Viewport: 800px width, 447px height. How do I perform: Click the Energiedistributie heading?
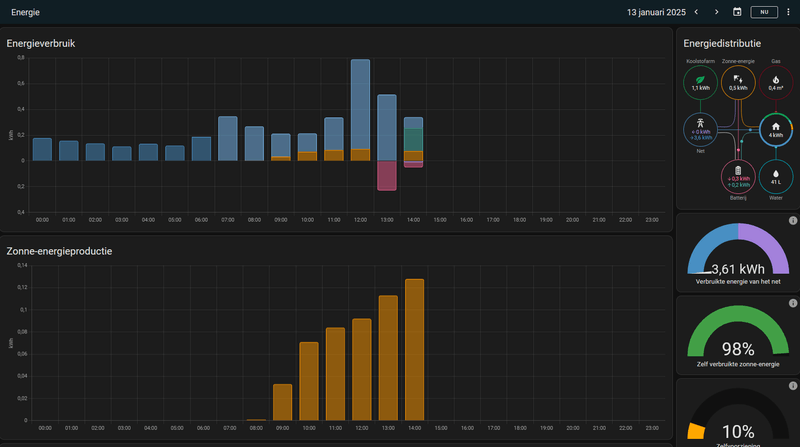[722, 43]
